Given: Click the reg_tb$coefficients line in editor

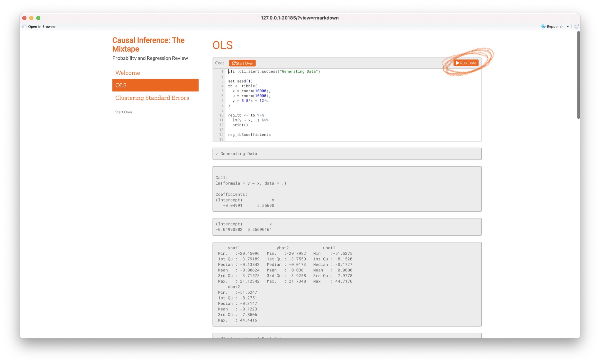Looking at the screenshot, I should 249,135.
